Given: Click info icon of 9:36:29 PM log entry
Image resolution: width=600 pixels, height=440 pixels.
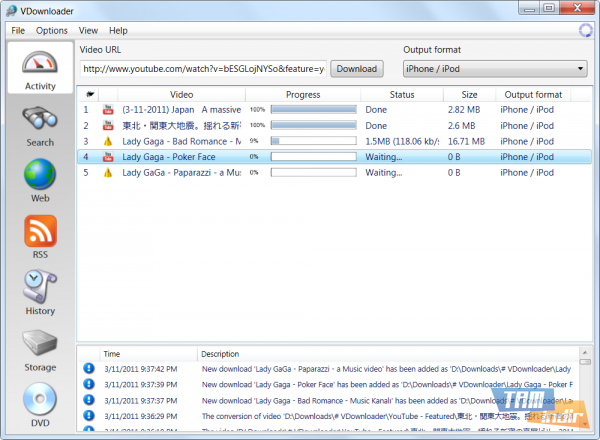Looking at the screenshot, I should 89,416.
